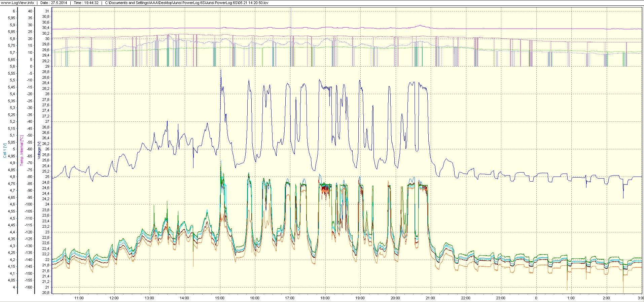Viewport: 644px width, 302px height.
Task: Click the "Cell 1 [V]" axis title
Action: [5, 150]
